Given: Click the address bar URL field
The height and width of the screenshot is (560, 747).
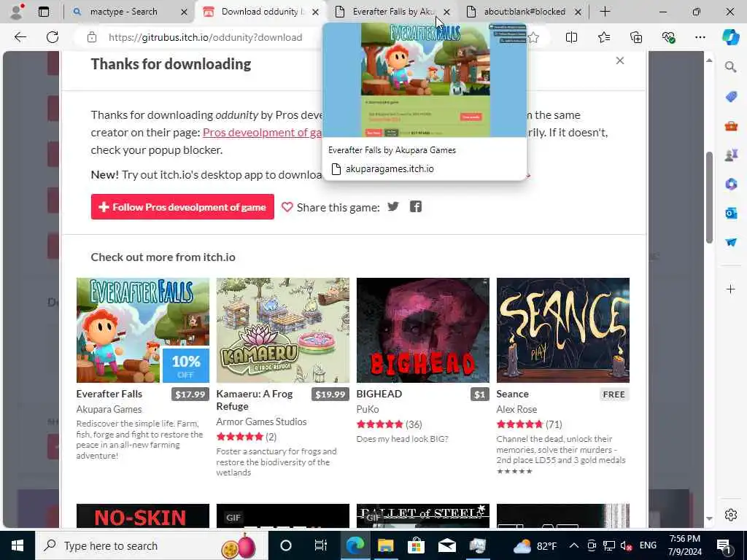Looking at the screenshot, I should (x=205, y=37).
